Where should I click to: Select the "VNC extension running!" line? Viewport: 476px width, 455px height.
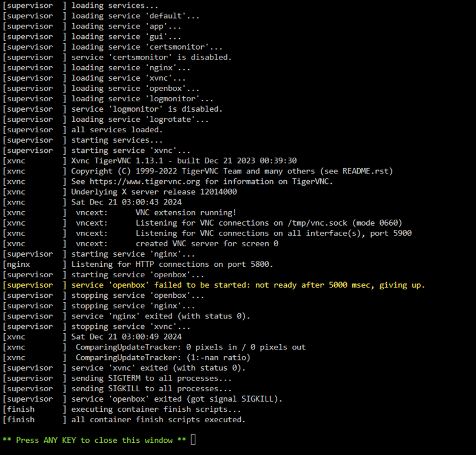click(119, 212)
